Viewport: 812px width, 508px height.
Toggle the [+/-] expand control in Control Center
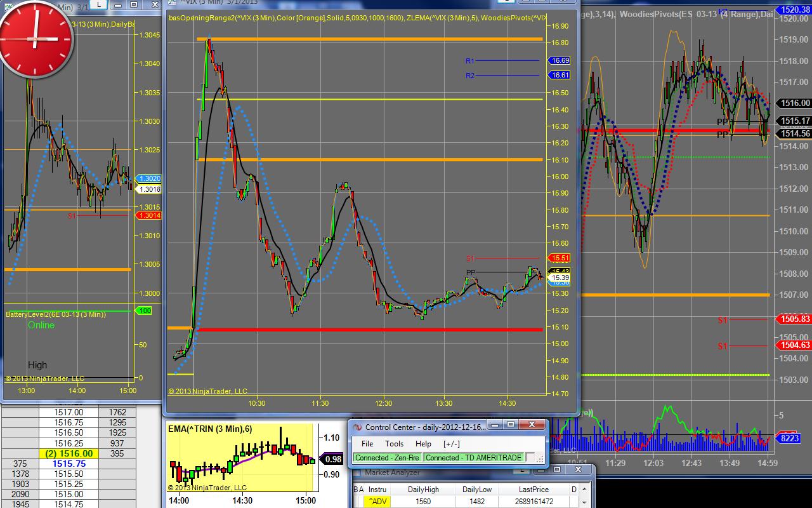[x=452, y=444]
